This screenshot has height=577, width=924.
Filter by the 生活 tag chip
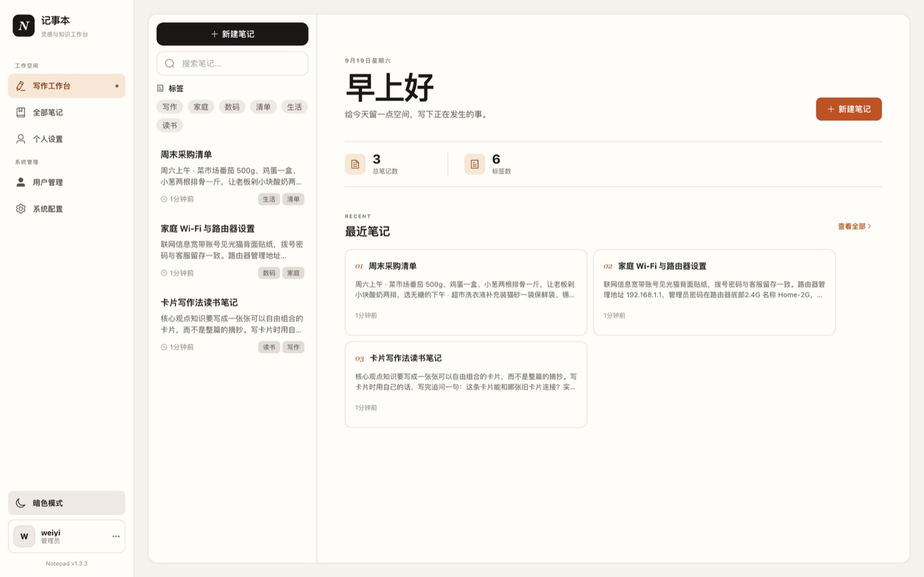tap(294, 107)
